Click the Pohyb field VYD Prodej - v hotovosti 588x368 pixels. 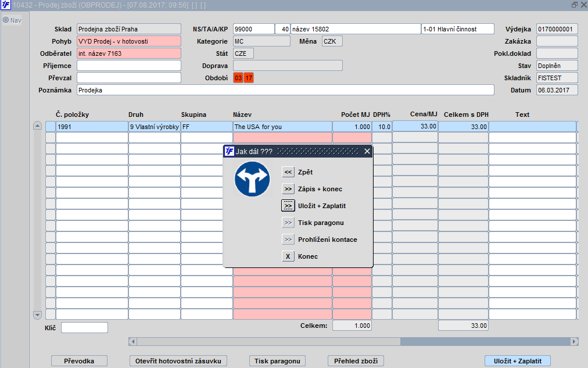click(129, 41)
